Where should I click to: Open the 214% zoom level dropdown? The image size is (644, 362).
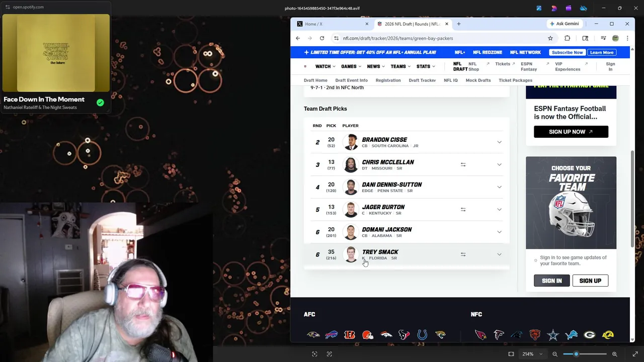tap(532, 354)
